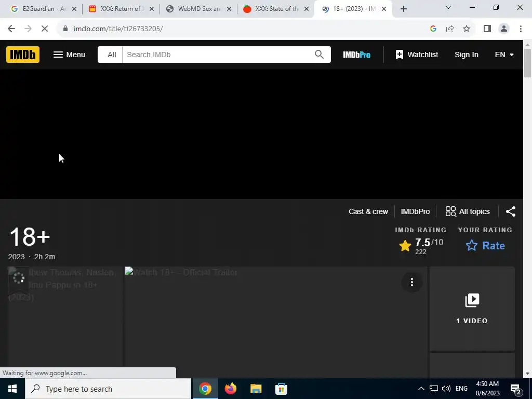Screen dimensions: 532x399
Task: Open a new browser tab
Action: click(403, 9)
